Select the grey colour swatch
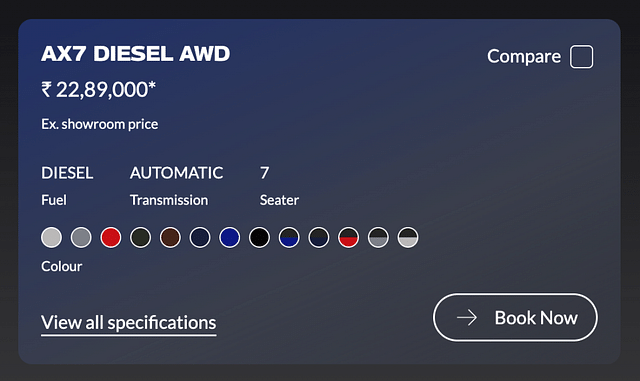 coord(81,237)
